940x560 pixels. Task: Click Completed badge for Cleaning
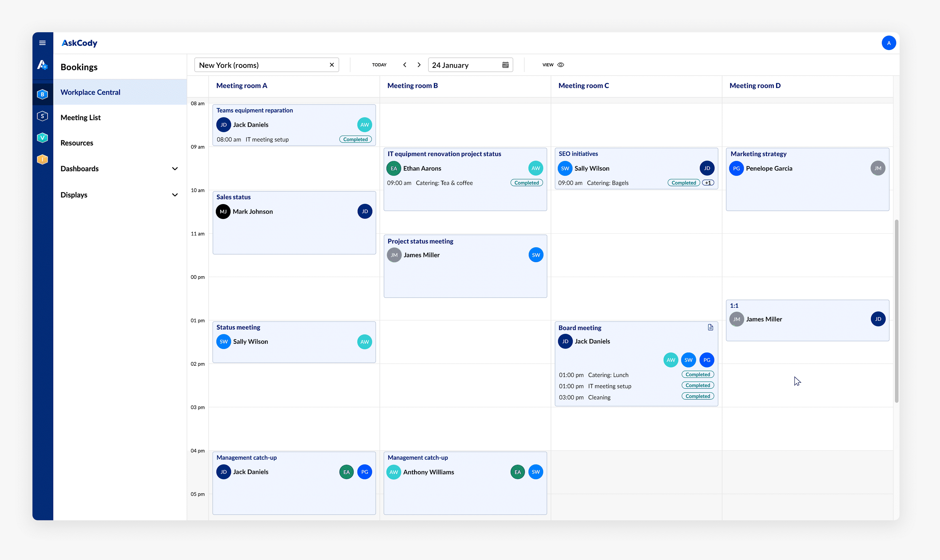pyautogui.click(x=698, y=396)
